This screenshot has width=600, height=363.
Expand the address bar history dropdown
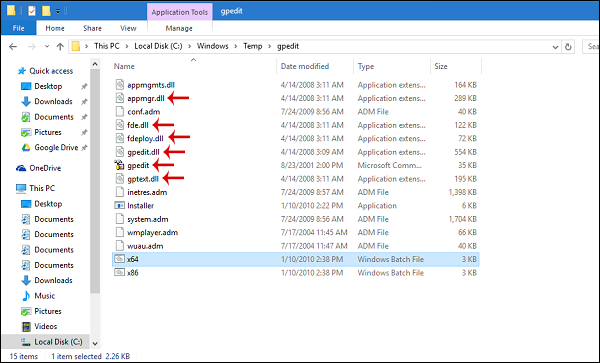pos(555,47)
